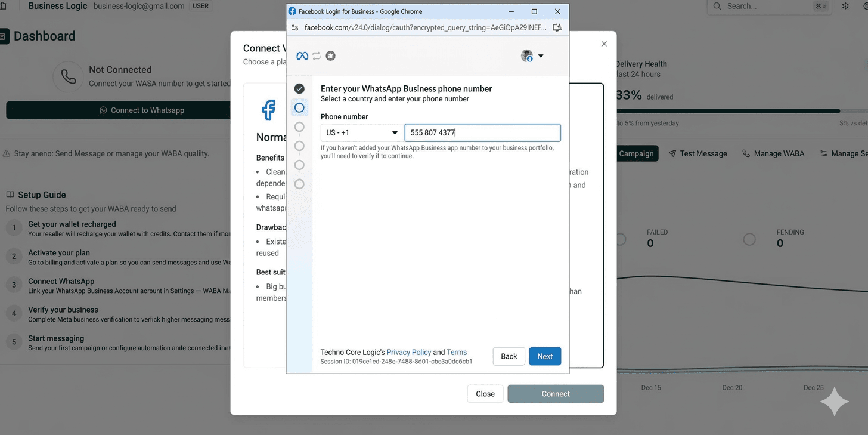This screenshot has height=435, width=868.
Task: Click the Session ID text in dialog
Action: click(x=396, y=362)
